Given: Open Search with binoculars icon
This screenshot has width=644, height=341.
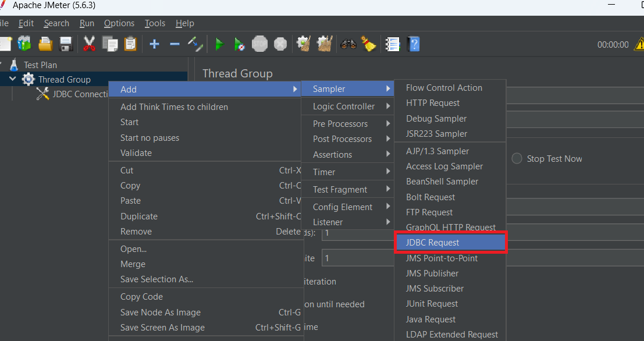Looking at the screenshot, I should [348, 44].
